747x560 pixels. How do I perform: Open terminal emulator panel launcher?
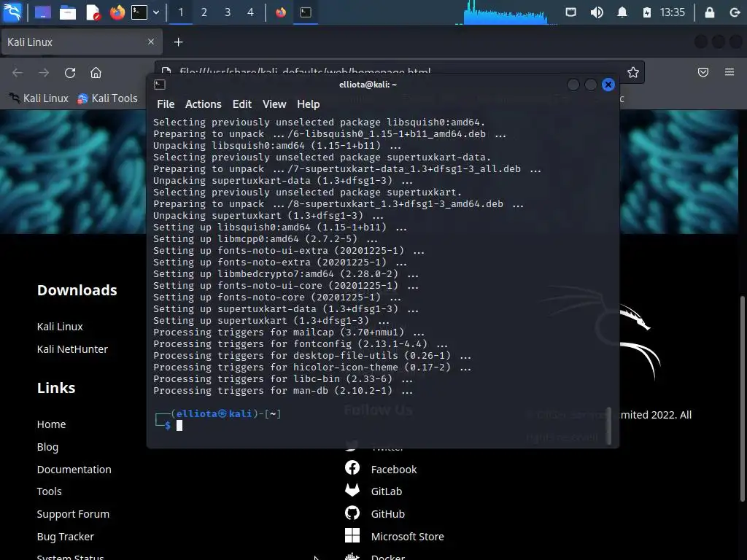(139, 12)
